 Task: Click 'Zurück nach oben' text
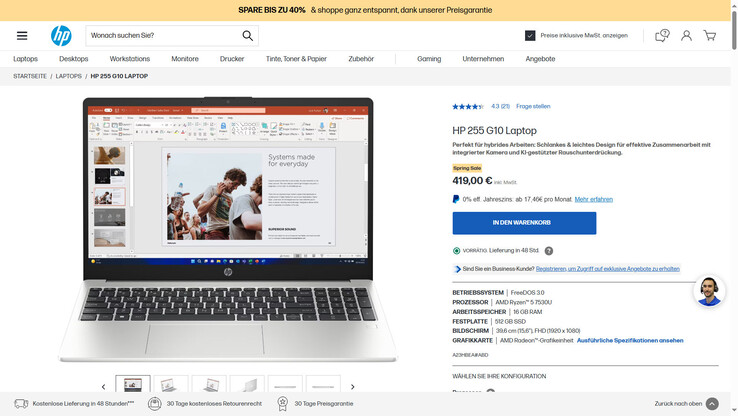(x=678, y=404)
